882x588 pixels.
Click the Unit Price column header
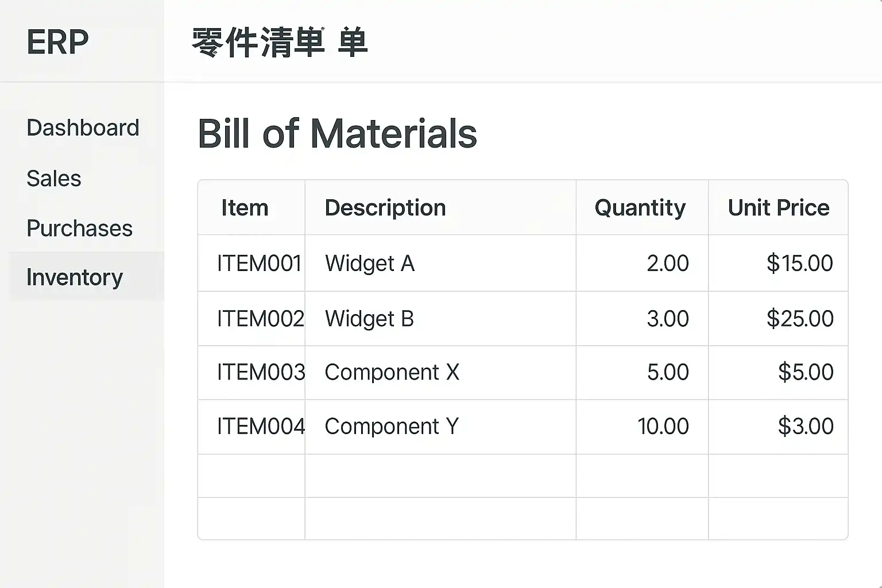[x=778, y=208]
